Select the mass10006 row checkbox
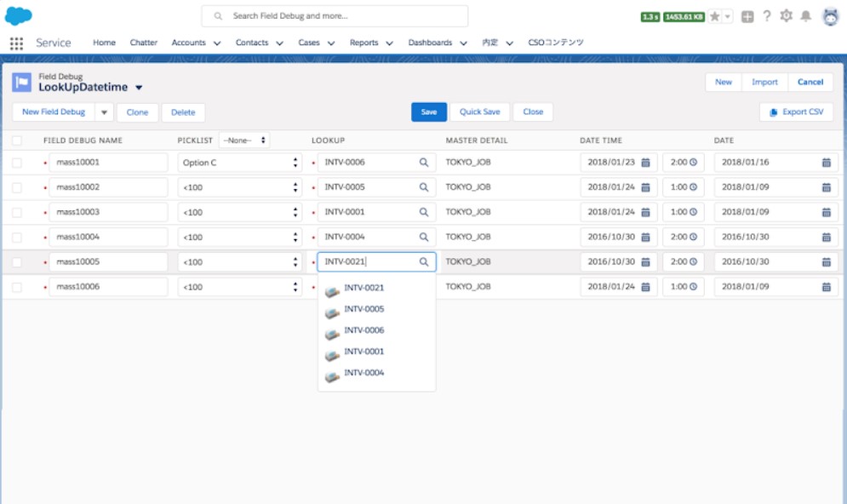Image resolution: width=847 pixels, height=504 pixels. point(17,286)
